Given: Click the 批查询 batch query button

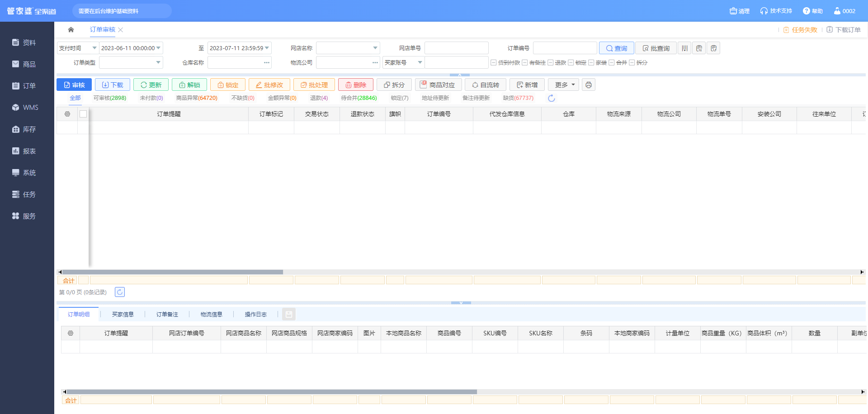Looking at the screenshot, I should pos(656,48).
